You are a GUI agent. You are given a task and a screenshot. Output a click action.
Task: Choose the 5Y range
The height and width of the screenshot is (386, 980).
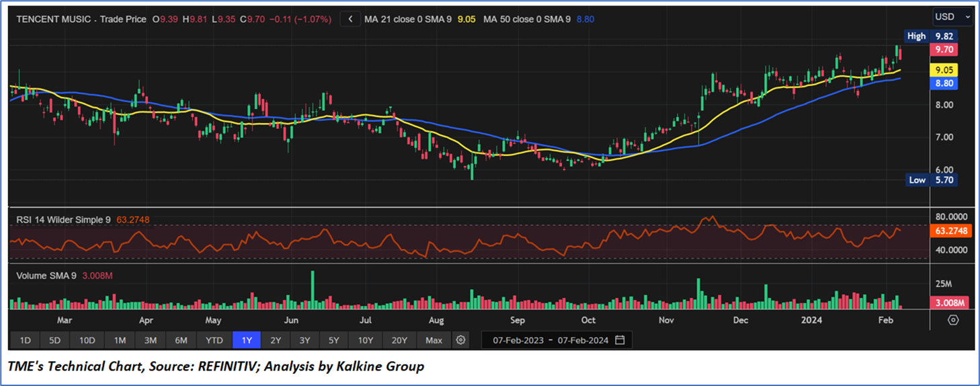pos(334,340)
